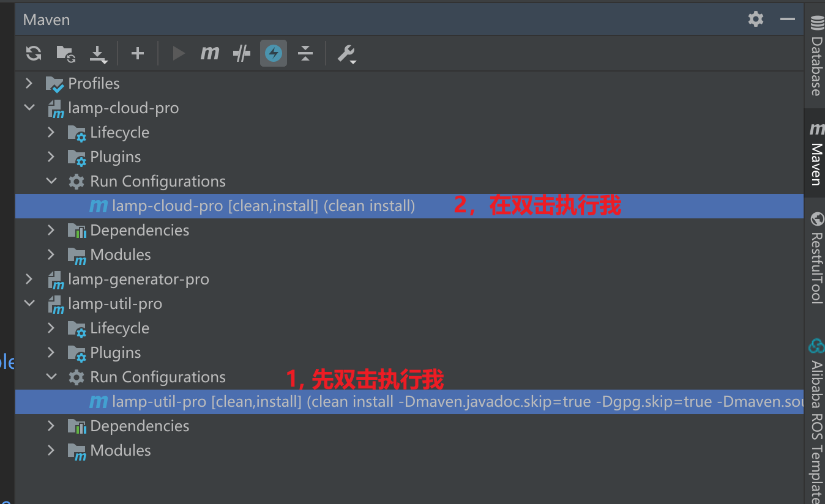Click the Collapse All icon in toolbar
This screenshot has width=825, height=504.
pos(305,54)
